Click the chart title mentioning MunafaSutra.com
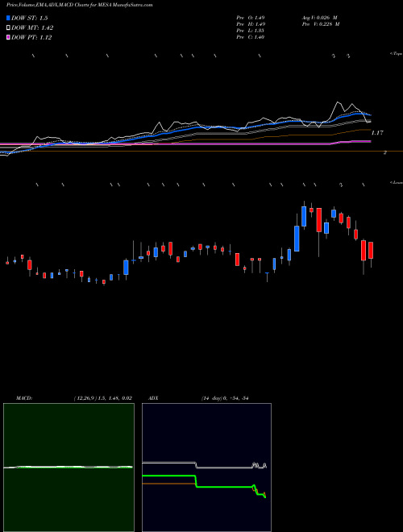This screenshot has height=532, width=403. (x=79, y=5)
